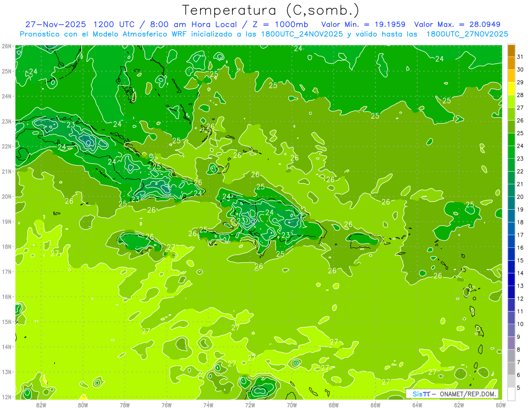Screen dimensions: 532x411
Task: Click the legend label 18
Action: click(x=520, y=222)
